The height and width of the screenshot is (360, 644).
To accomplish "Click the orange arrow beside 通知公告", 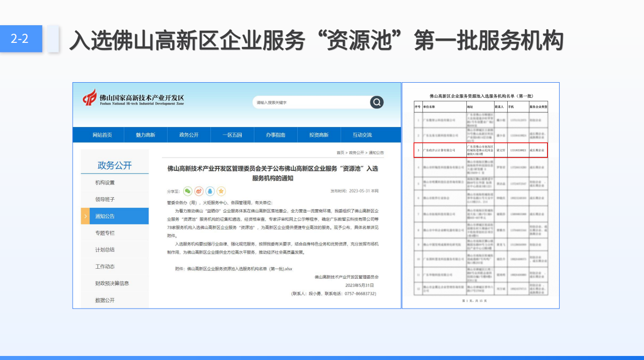I will (85, 216).
